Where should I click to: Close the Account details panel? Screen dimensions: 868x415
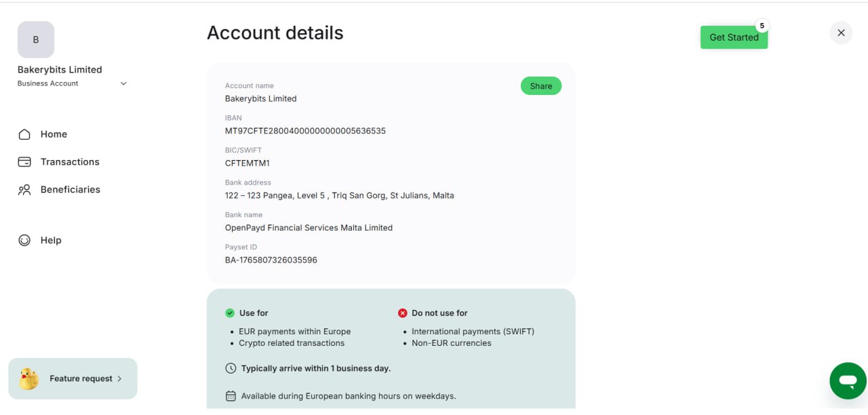[841, 33]
